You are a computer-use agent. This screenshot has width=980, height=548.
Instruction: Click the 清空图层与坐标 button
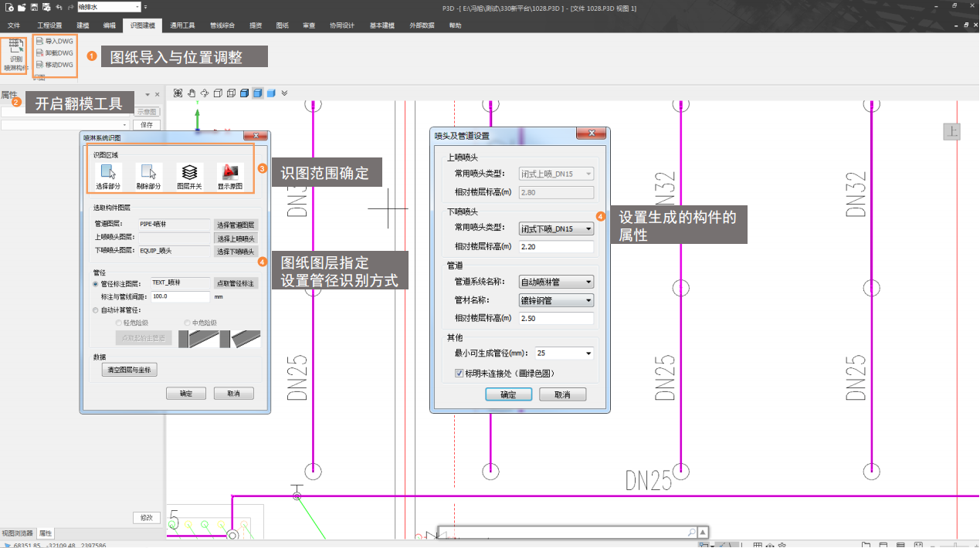130,370
